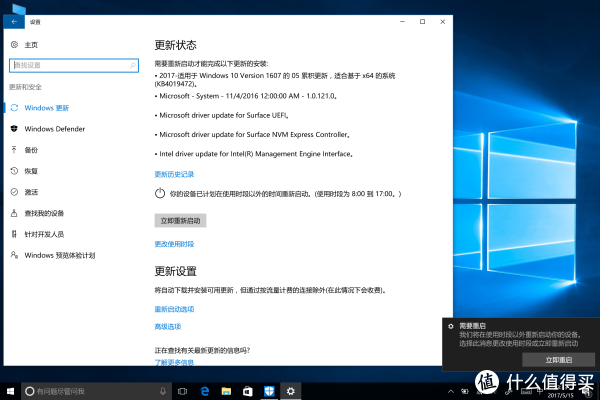Focus the 查找设置 search field
The height and width of the screenshot is (400, 600).
[74, 65]
